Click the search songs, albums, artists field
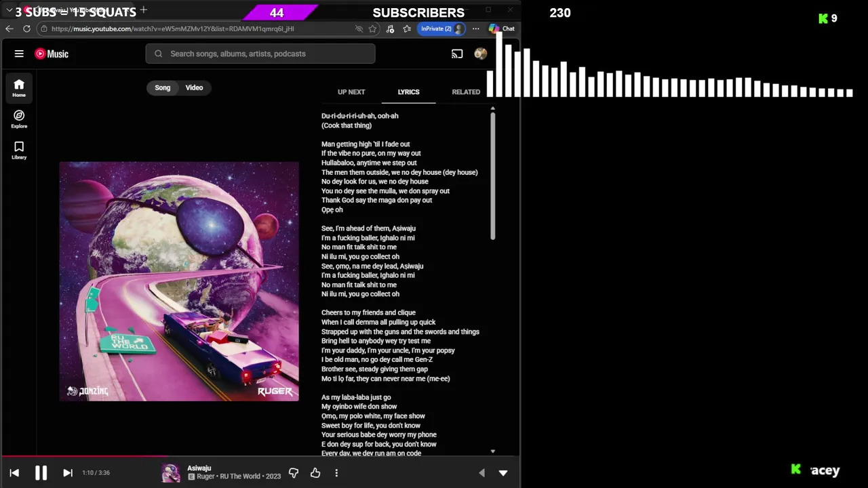Viewport: 868px width, 488px height. click(x=260, y=54)
